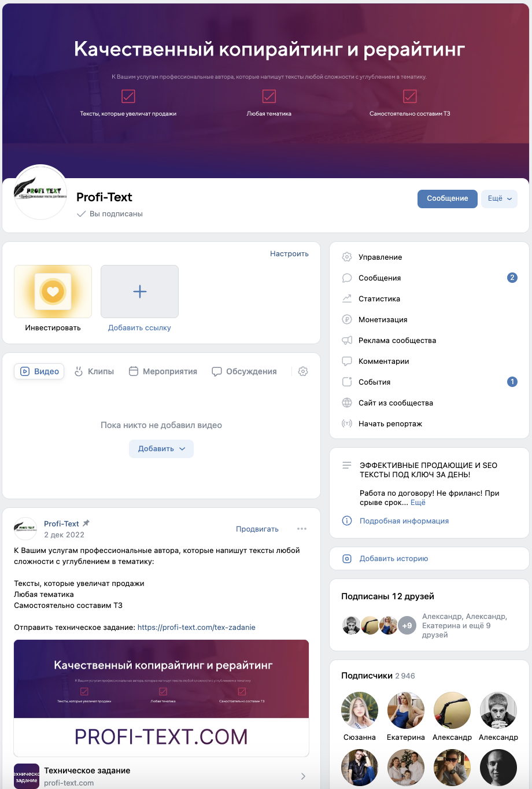Click the Продвигать link on the post
Image resolution: width=532 pixels, height=789 pixels.
coord(257,529)
